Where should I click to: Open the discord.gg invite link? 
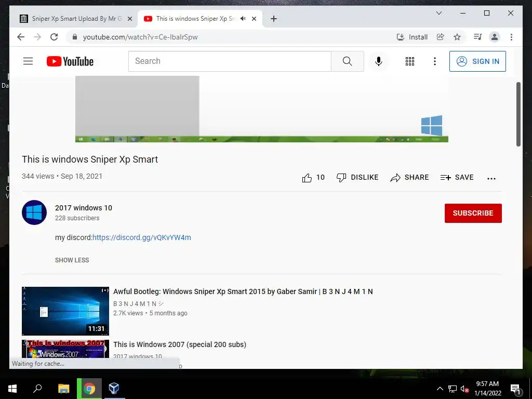coord(141,237)
